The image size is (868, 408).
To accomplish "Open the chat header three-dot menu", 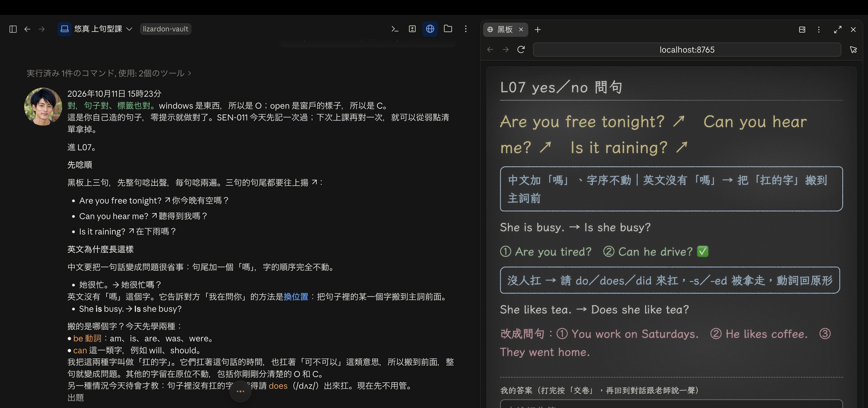I will click(466, 29).
